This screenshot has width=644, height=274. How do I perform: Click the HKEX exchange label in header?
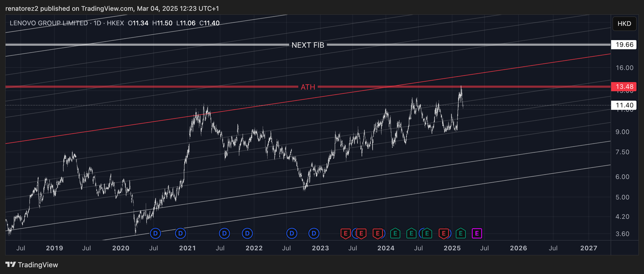pyautogui.click(x=115, y=23)
